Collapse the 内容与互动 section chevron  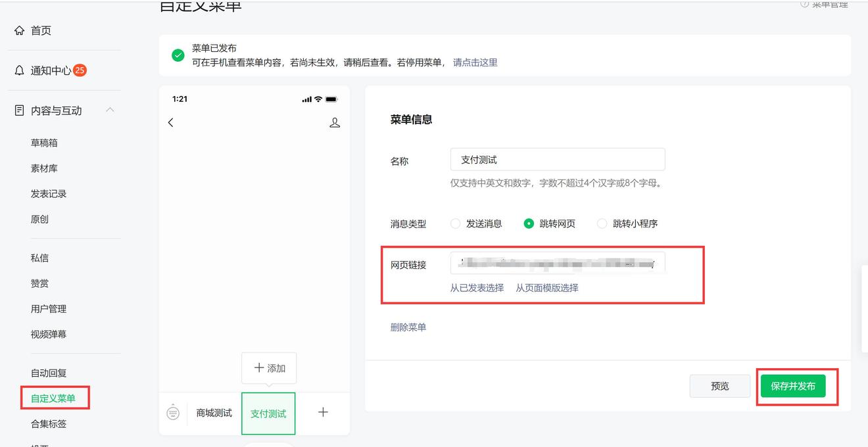[x=110, y=110]
